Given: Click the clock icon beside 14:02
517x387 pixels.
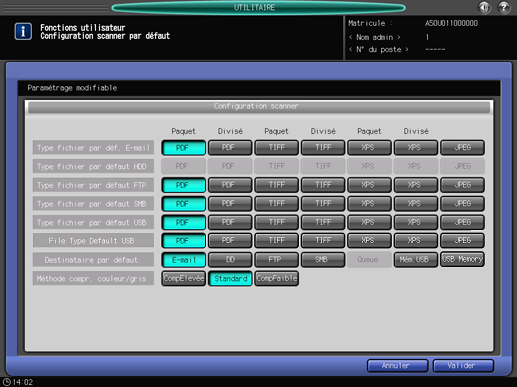Looking at the screenshot, I should pyautogui.click(x=7, y=382).
